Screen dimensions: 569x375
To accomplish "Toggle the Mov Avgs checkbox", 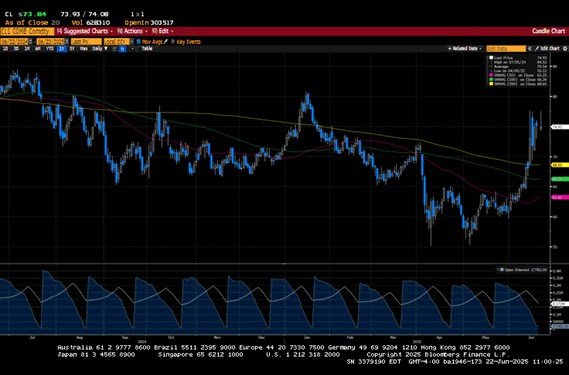I will coord(138,42).
